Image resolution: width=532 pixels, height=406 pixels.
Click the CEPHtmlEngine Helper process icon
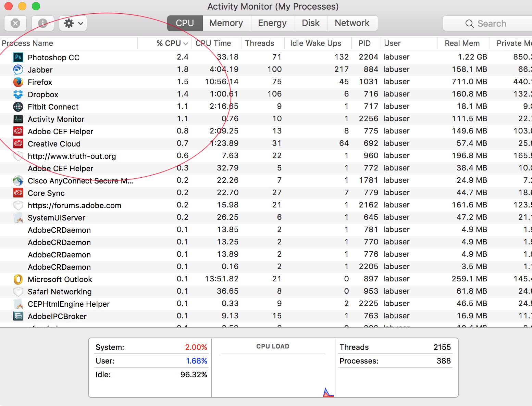(x=18, y=304)
